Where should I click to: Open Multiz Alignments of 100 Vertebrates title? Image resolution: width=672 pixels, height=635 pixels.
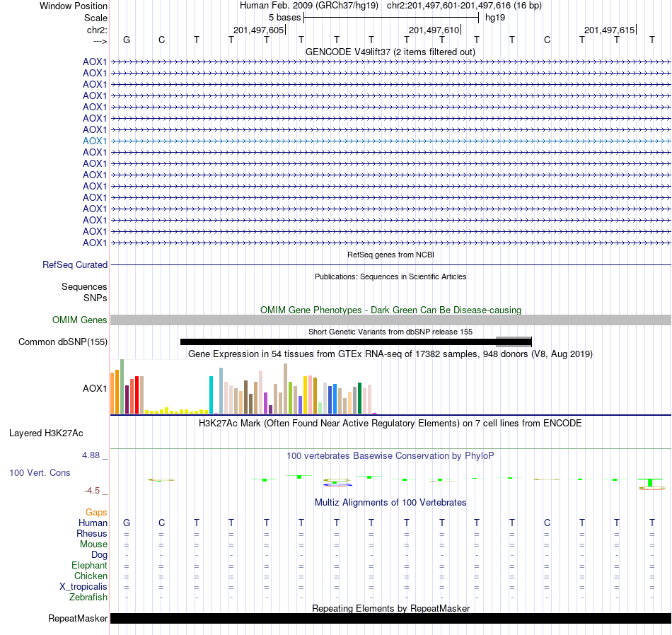point(390,502)
